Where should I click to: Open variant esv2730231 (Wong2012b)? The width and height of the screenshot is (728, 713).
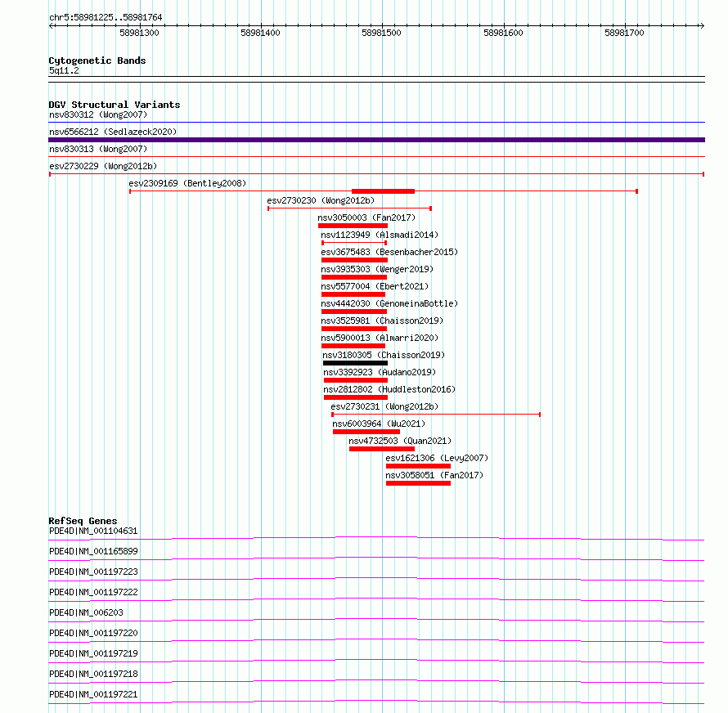(x=384, y=406)
